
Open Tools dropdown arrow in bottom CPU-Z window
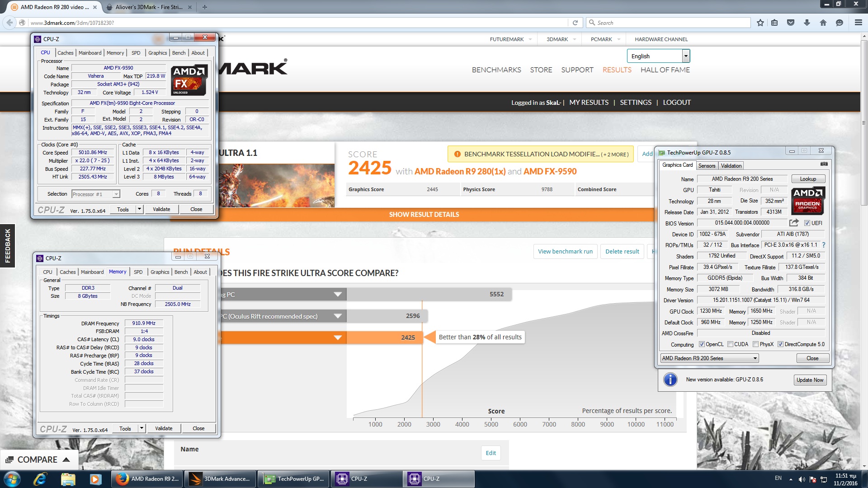tap(142, 428)
